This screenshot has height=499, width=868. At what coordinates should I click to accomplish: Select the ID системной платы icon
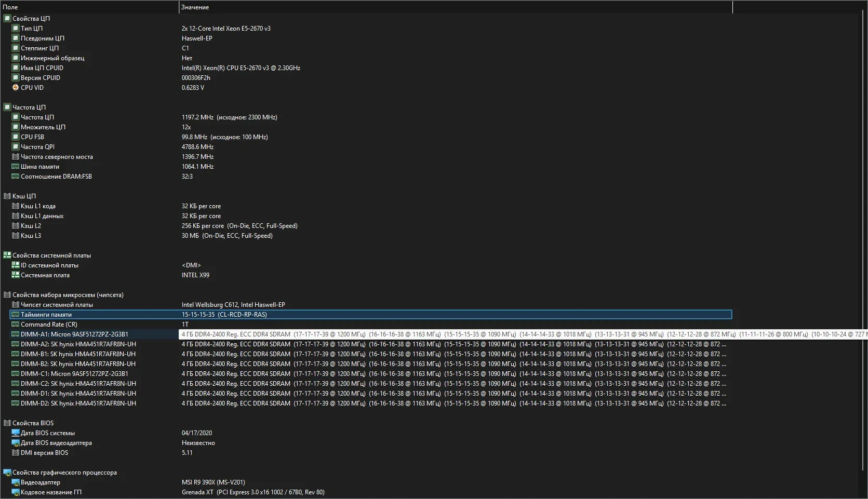pyautogui.click(x=16, y=265)
